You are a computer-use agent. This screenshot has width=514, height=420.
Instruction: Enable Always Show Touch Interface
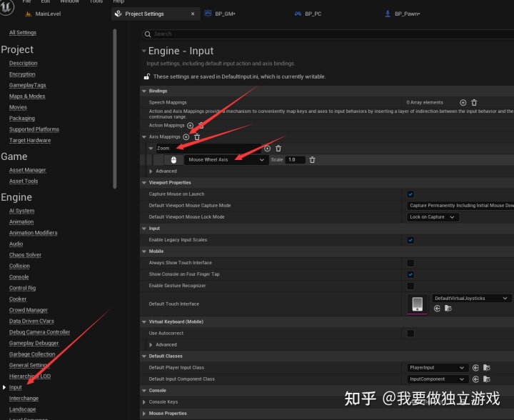point(410,263)
